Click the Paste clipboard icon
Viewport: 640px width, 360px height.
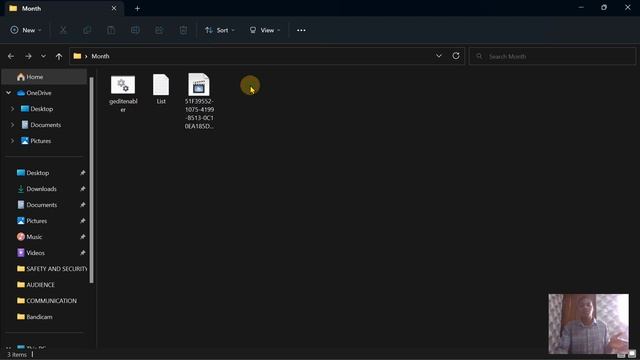tap(111, 30)
